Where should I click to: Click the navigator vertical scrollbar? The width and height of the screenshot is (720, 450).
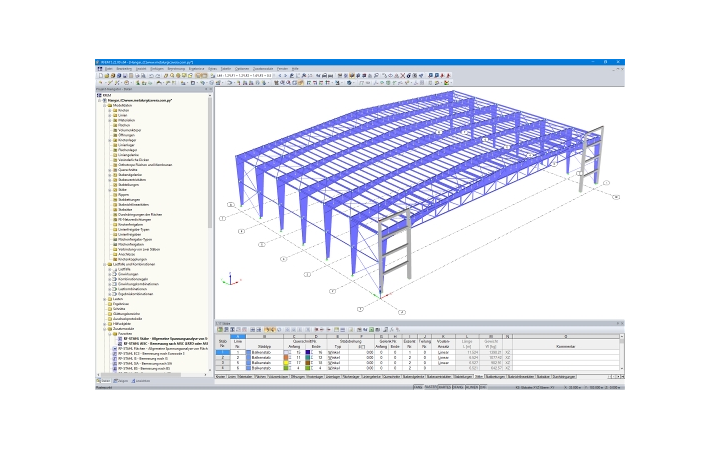210,161
